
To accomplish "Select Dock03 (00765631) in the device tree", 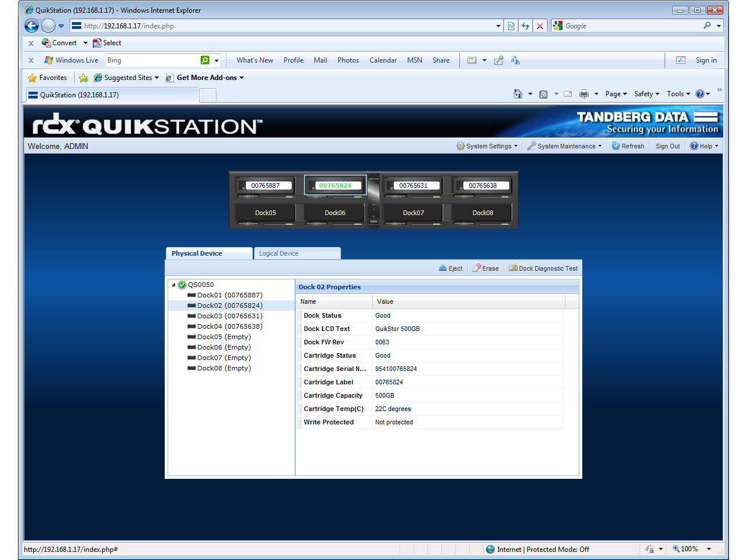I will pos(230,316).
